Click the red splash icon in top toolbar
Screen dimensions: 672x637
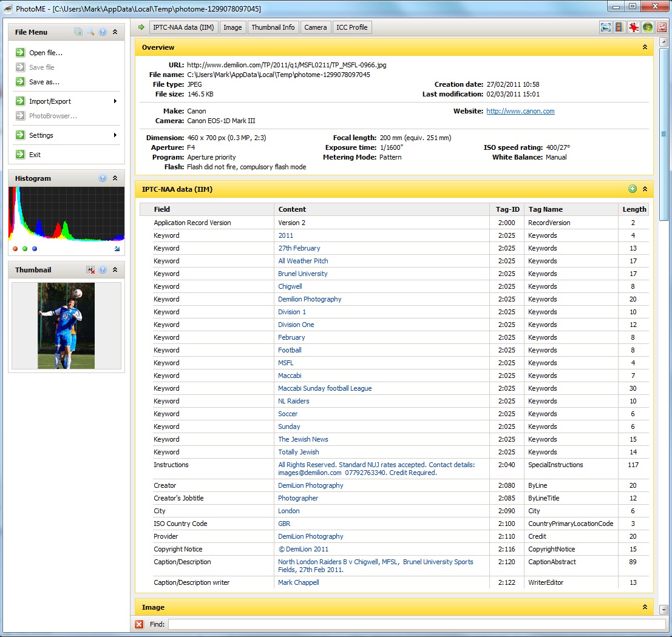(634, 27)
